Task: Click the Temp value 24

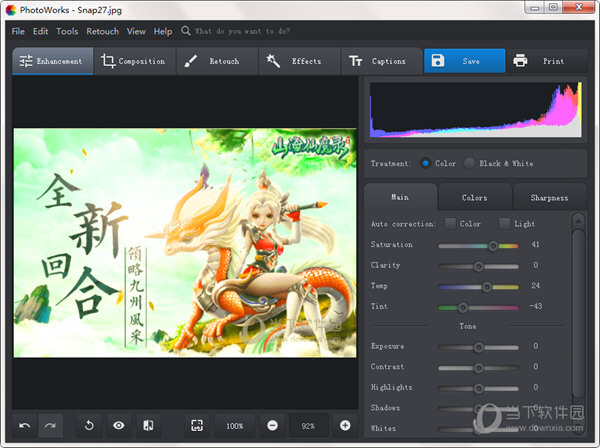Action: (536, 285)
